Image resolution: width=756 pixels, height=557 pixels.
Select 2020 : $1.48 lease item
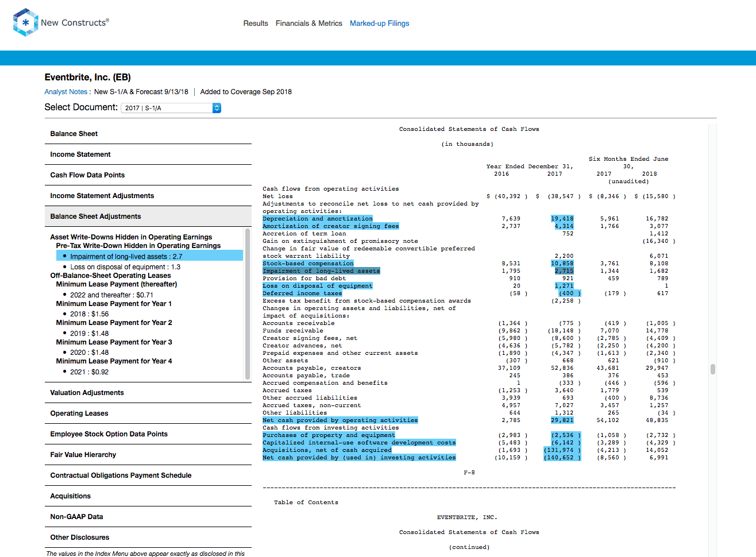(89, 353)
